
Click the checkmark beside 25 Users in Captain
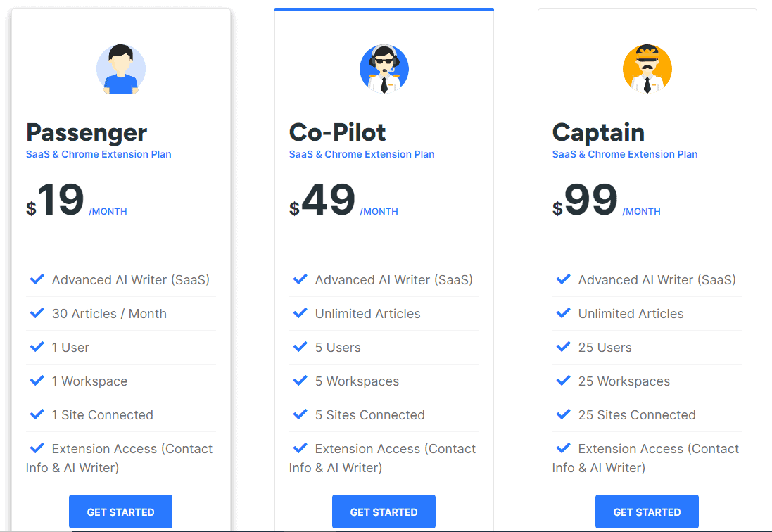click(x=563, y=347)
